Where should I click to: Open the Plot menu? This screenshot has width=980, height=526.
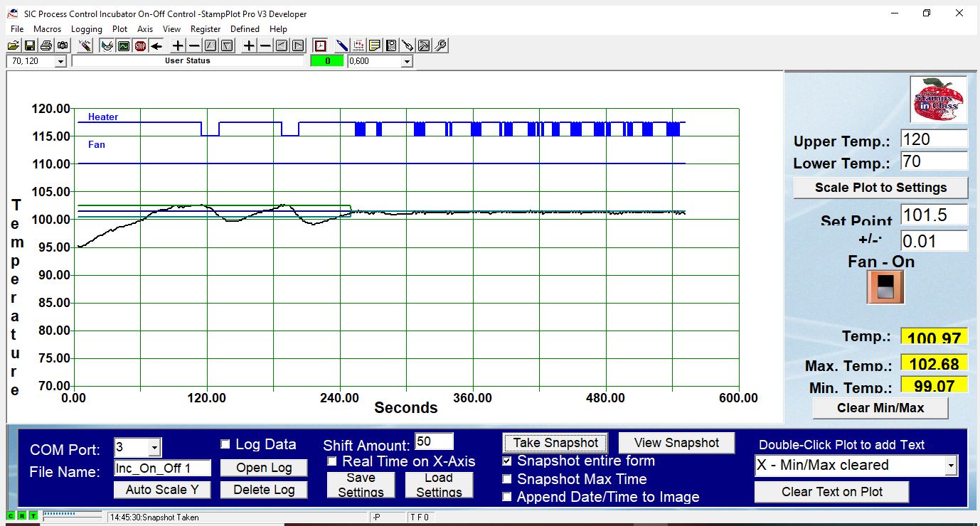point(119,29)
